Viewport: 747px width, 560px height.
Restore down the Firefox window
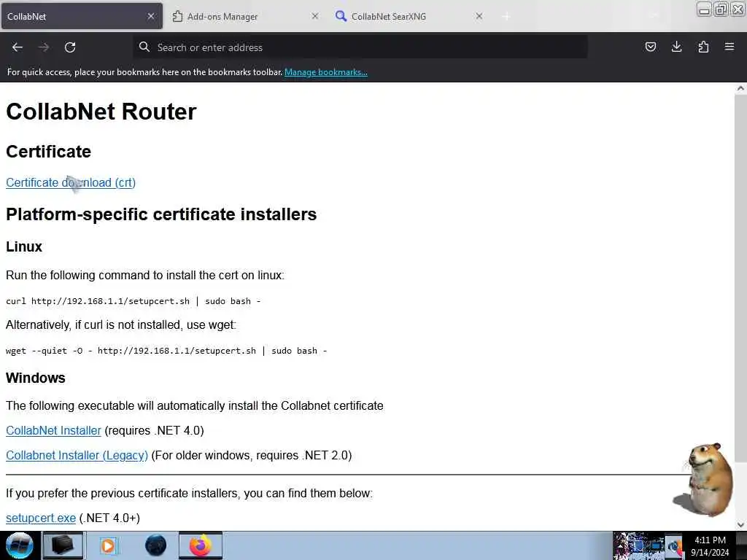[x=721, y=9]
